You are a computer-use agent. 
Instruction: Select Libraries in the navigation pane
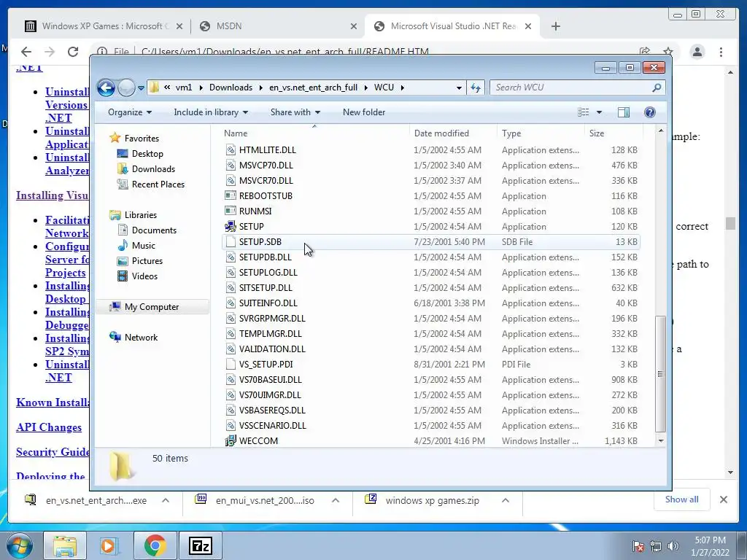[x=141, y=215]
